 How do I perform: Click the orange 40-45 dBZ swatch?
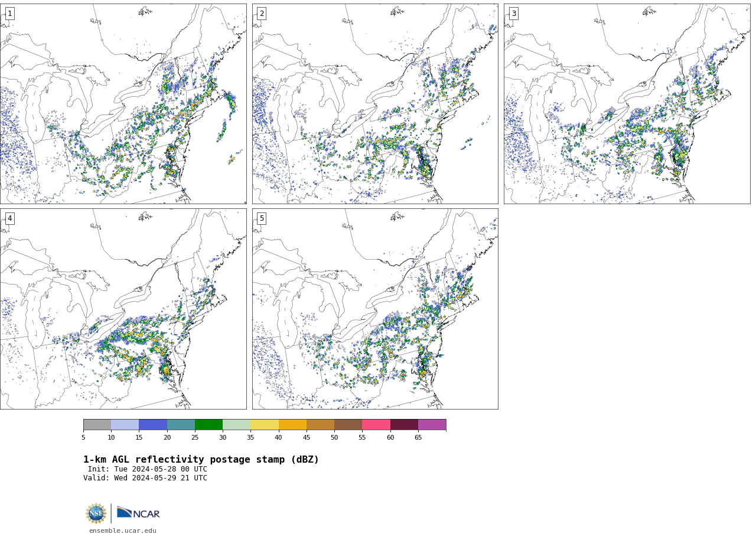[292, 425]
